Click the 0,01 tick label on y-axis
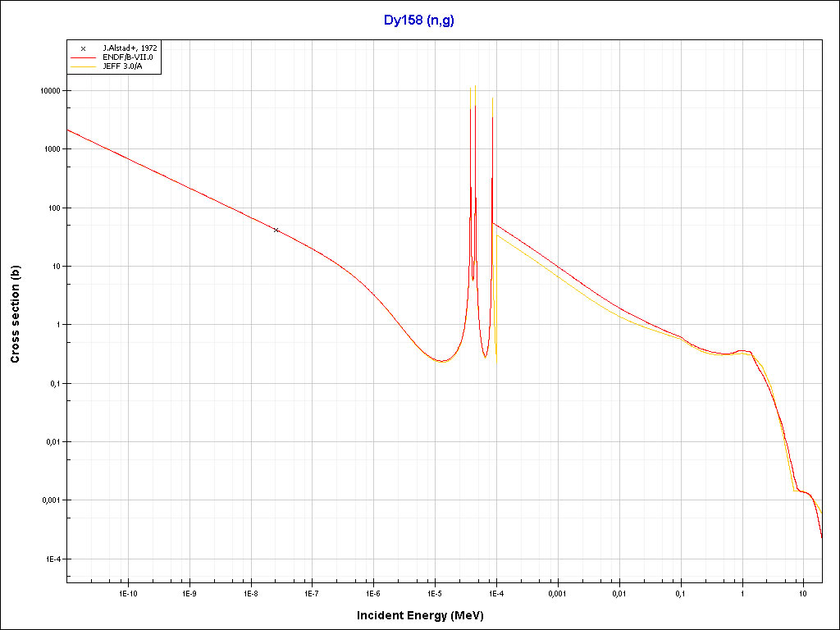This screenshot has height=630, width=840. tap(54, 442)
